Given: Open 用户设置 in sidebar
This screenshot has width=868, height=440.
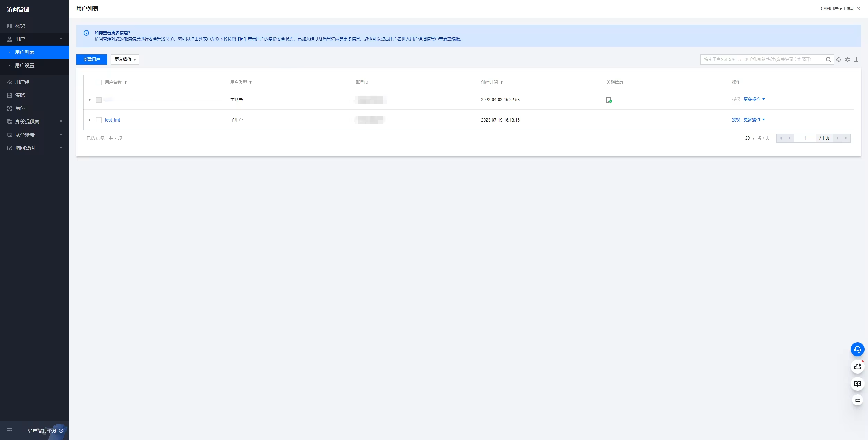Looking at the screenshot, I should point(25,65).
